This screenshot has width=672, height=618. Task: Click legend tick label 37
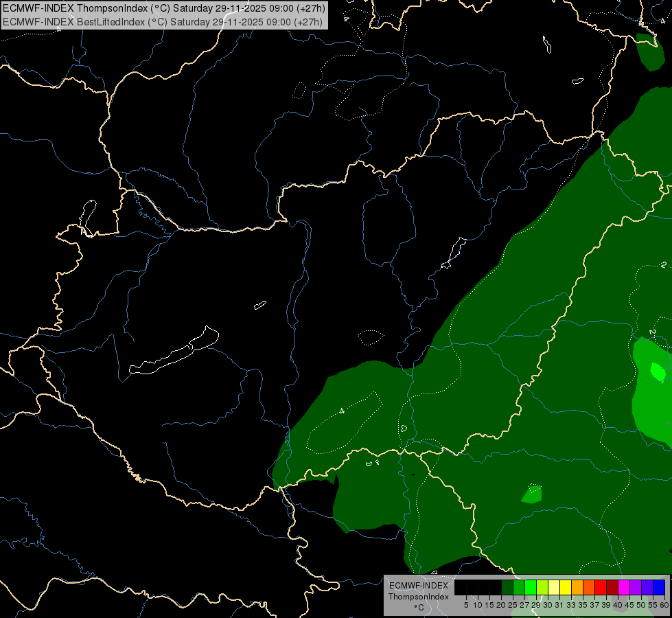(595, 605)
